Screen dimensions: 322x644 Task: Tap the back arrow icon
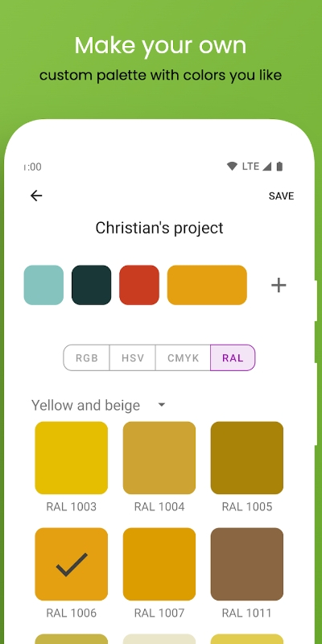click(x=36, y=196)
